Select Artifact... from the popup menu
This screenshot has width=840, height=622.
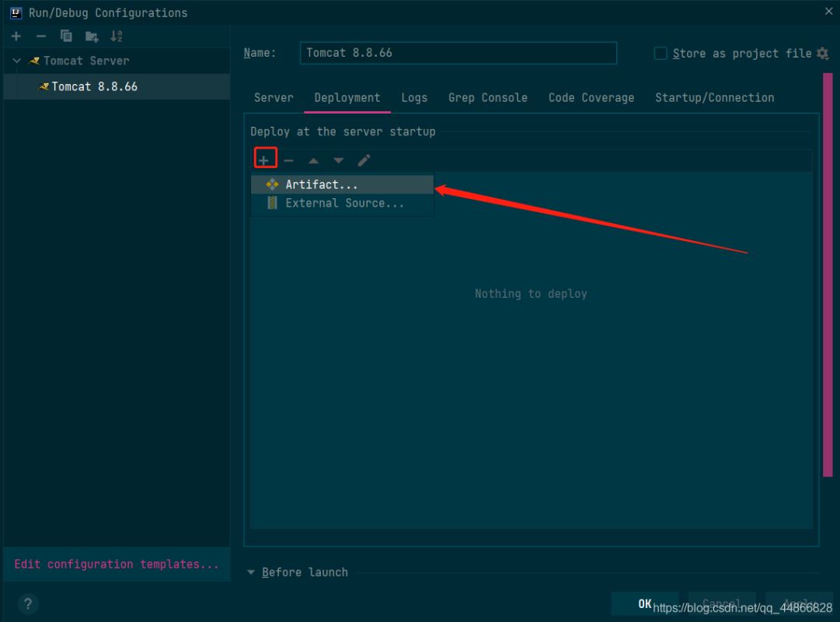click(x=343, y=184)
